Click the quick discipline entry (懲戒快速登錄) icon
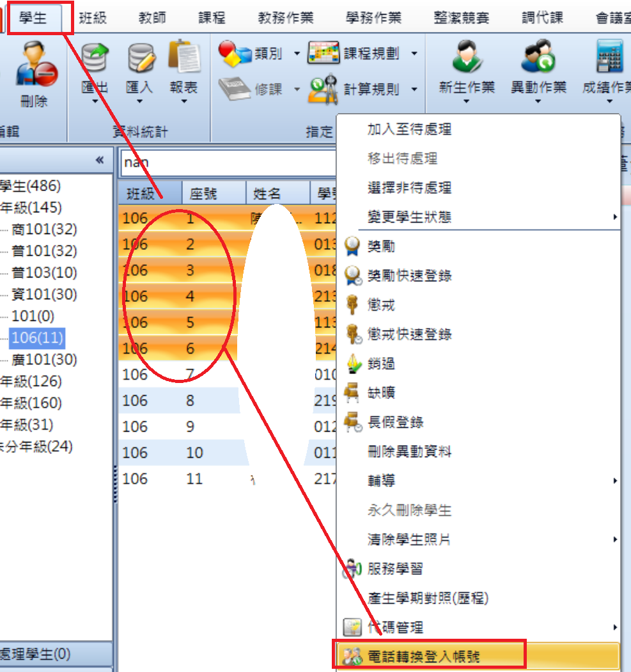This screenshot has width=631, height=672. (354, 334)
